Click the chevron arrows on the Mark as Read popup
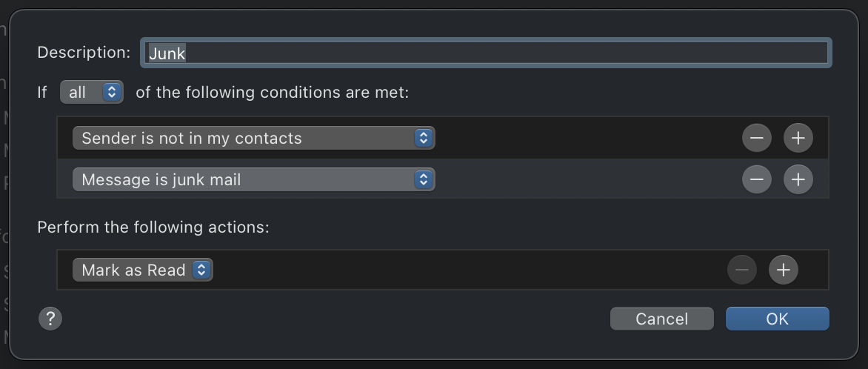 click(x=201, y=270)
